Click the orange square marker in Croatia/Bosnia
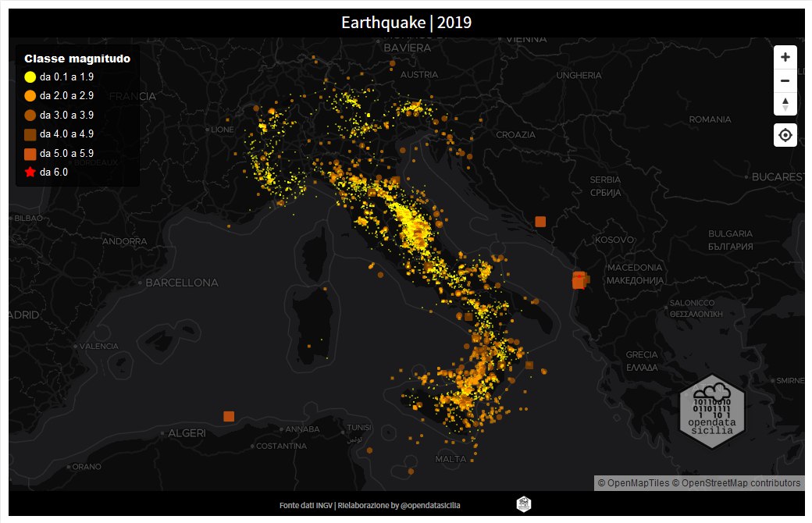The image size is (812, 523). pyautogui.click(x=540, y=222)
